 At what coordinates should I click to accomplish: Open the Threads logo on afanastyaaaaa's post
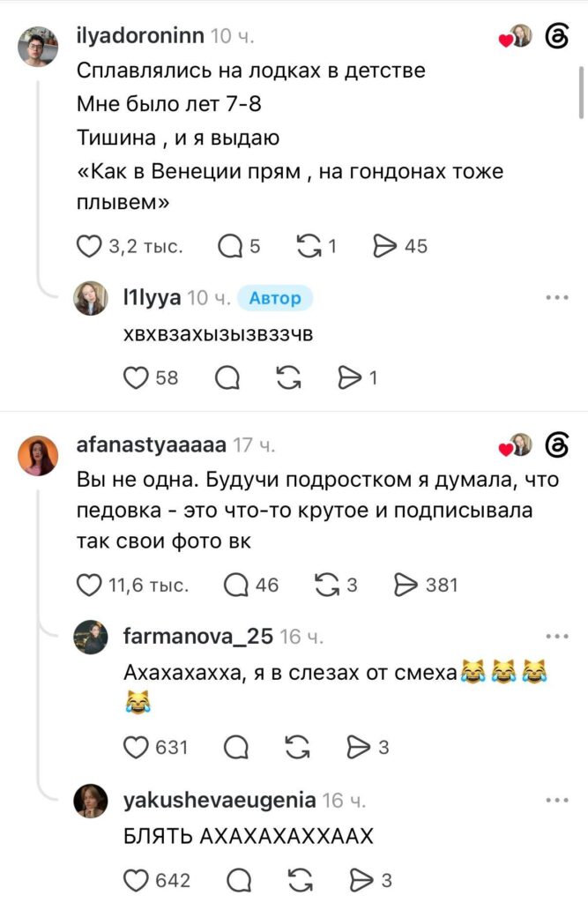557,445
